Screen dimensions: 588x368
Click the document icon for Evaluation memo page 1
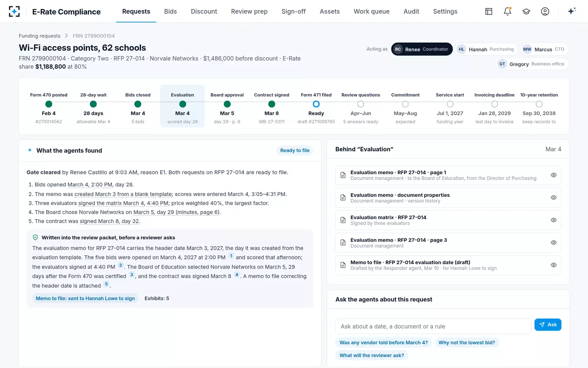343,175
